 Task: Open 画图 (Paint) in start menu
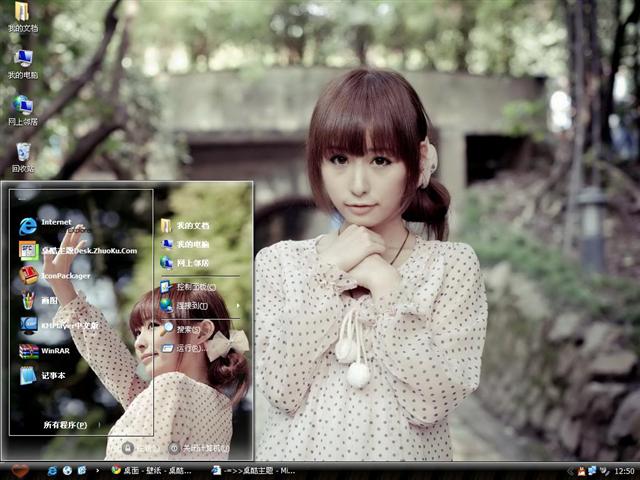39,300
